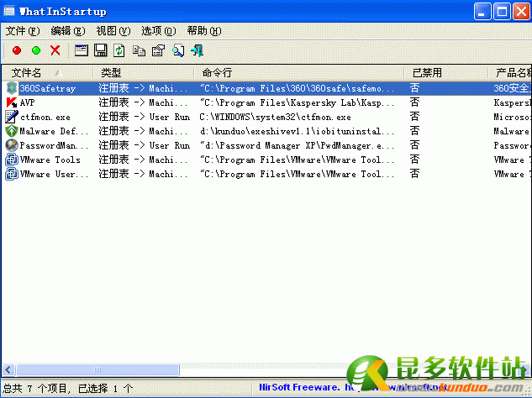This screenshot has height=398, width=532.
Task: Open the 编辑(E) menu
Action: [67, 31]
